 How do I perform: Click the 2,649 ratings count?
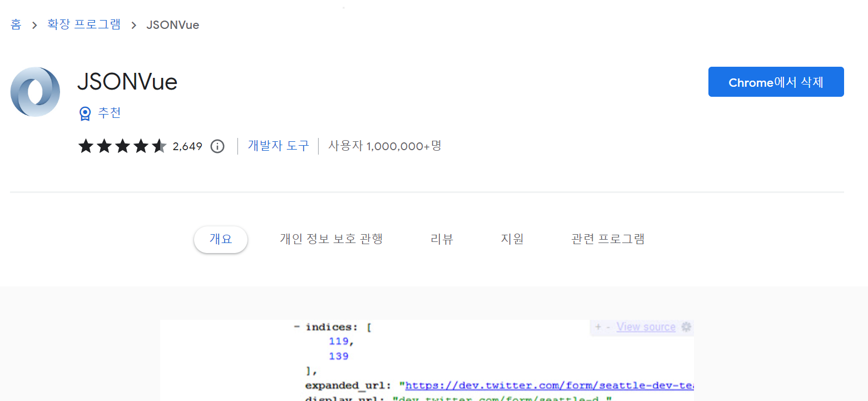click(x=187, y=146)
